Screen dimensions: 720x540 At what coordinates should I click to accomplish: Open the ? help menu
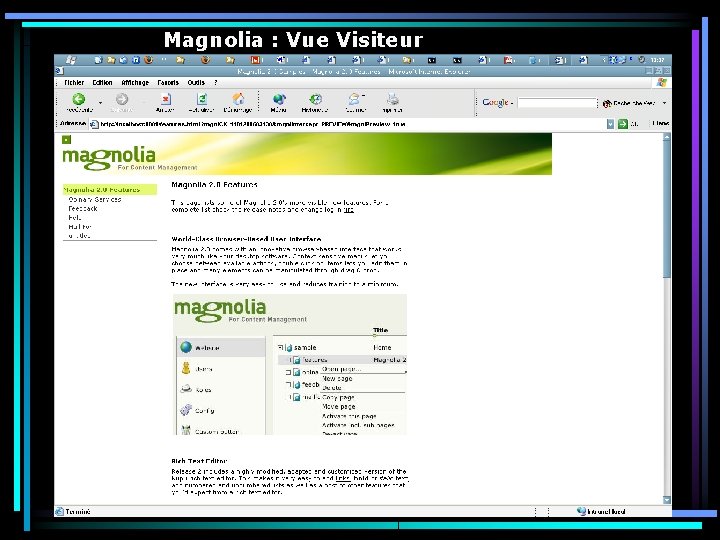pos(215,83)
